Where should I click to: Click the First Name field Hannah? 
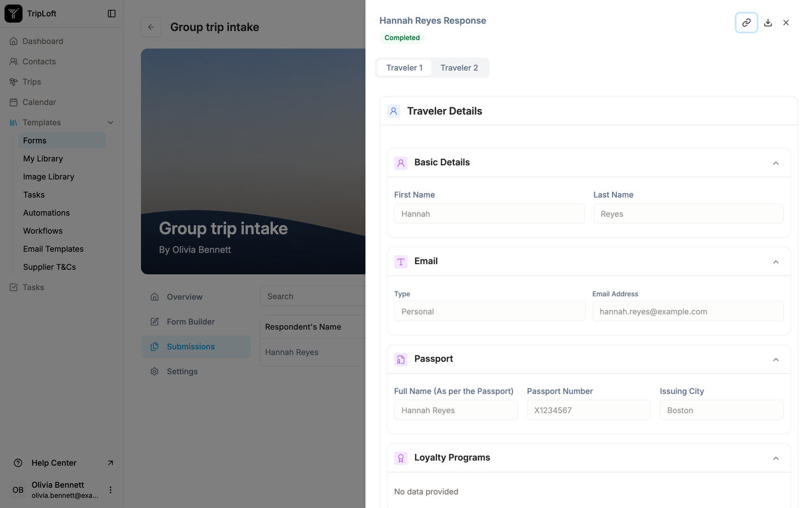point(489,214)
